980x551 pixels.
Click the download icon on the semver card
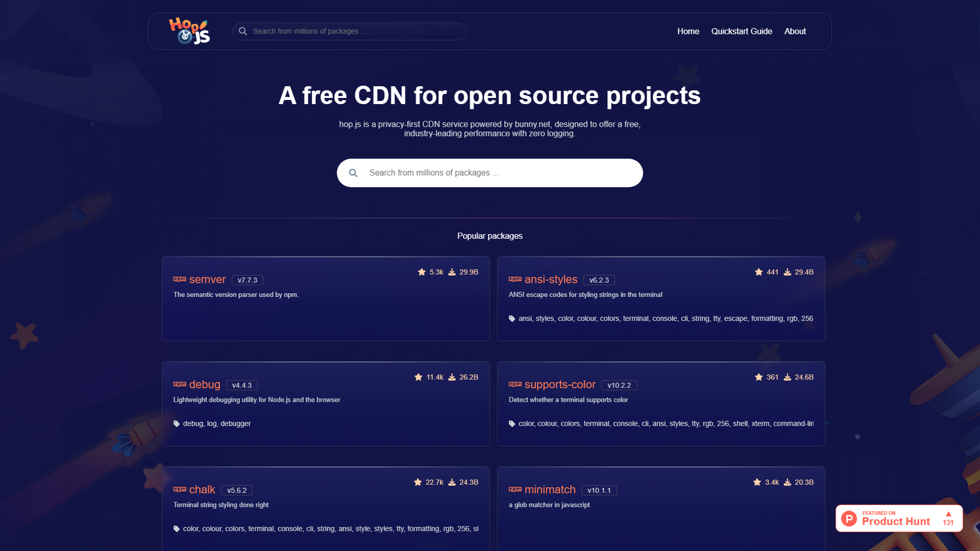tap(451, 272)
